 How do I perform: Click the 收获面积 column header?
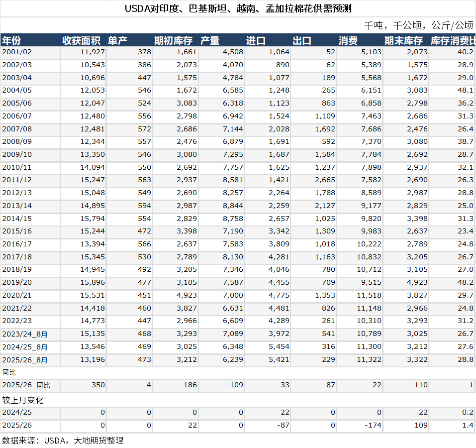81,40
